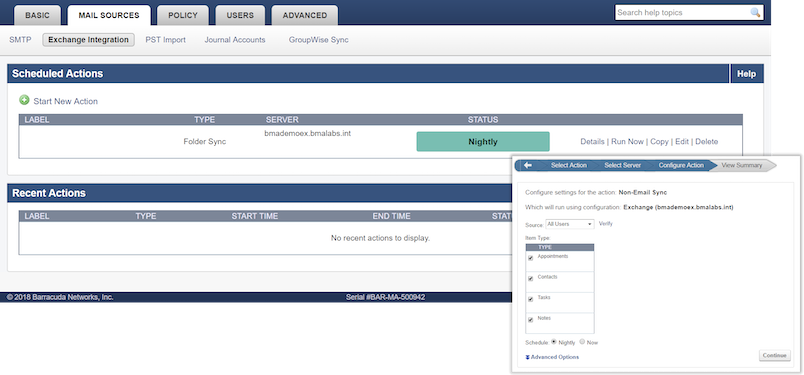
Task: Click the Verify link next to Source
Action: [x=606, y=224]
